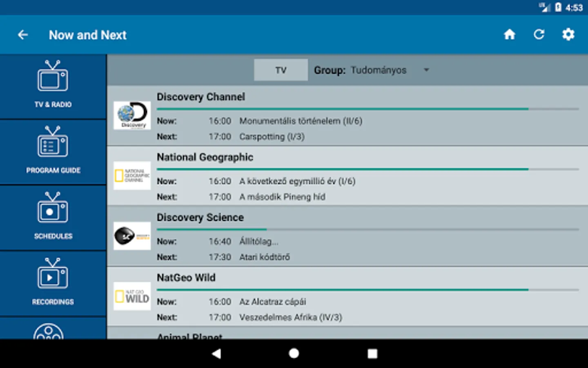Open Schedules section
Viewport: 588px width, 368px height.
tap(53, 218)
